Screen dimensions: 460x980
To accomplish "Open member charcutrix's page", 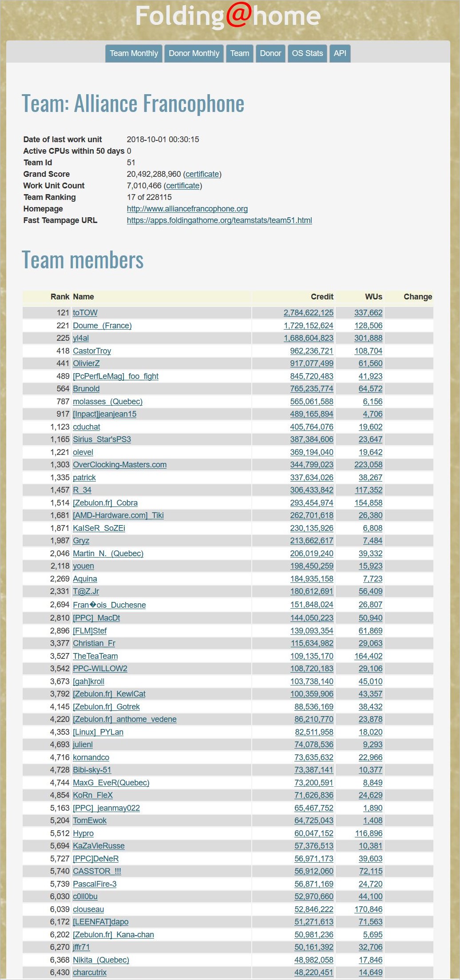I will 90,972.
